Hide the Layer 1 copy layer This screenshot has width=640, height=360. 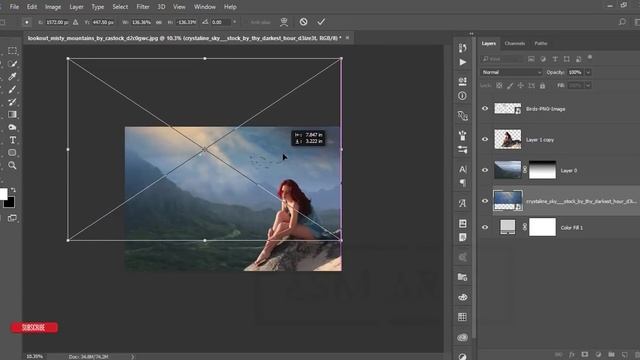point(485,139)
